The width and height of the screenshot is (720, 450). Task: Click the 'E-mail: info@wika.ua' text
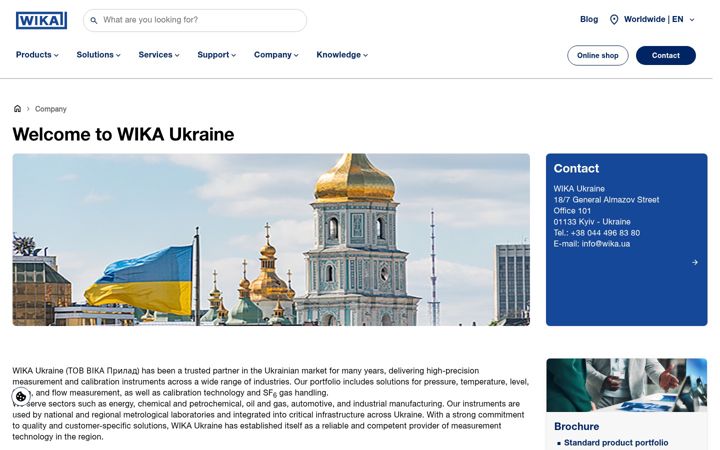tap(591, 244)
